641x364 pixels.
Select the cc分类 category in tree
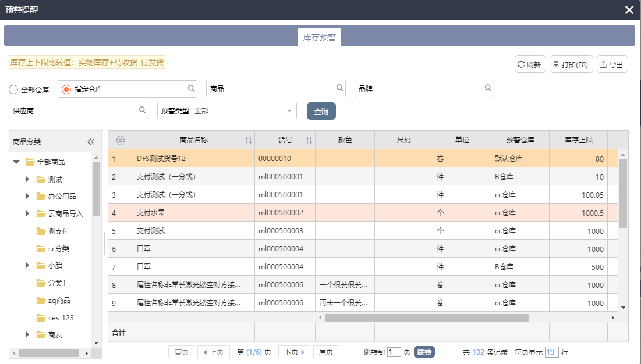click(x=58, y=249)
